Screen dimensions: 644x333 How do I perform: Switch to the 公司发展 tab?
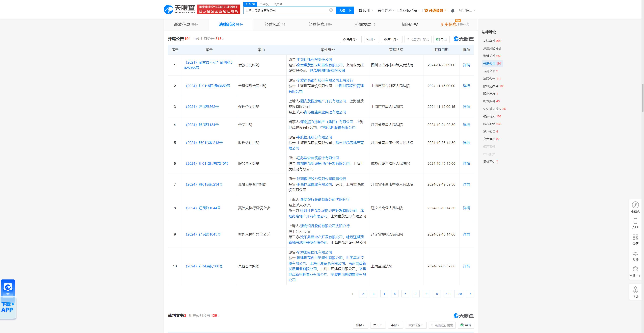(365, 24)
